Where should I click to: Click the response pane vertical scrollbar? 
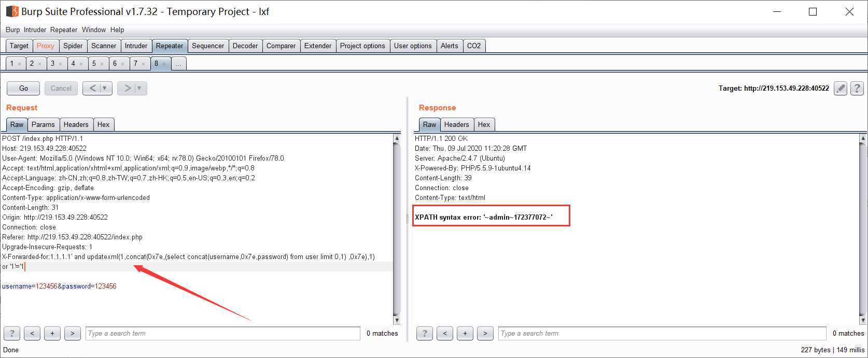(863, 230)
